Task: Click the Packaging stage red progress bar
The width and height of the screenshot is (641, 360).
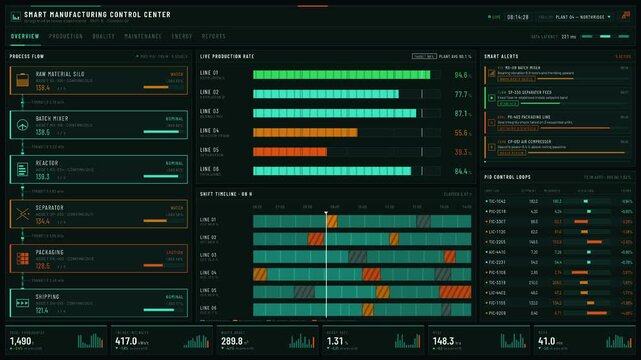Action: 153,266
